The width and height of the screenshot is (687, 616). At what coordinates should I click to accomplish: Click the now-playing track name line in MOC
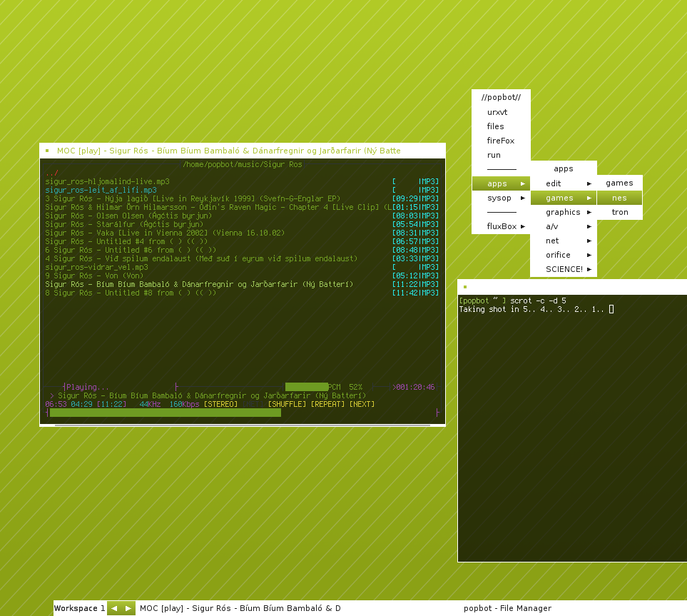[212, 395]
